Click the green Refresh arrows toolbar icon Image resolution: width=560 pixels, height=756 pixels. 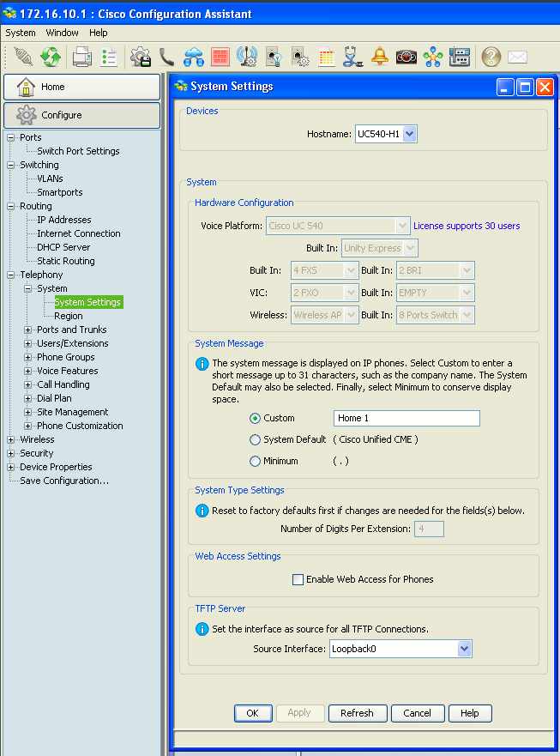click(x=51, y=57)
